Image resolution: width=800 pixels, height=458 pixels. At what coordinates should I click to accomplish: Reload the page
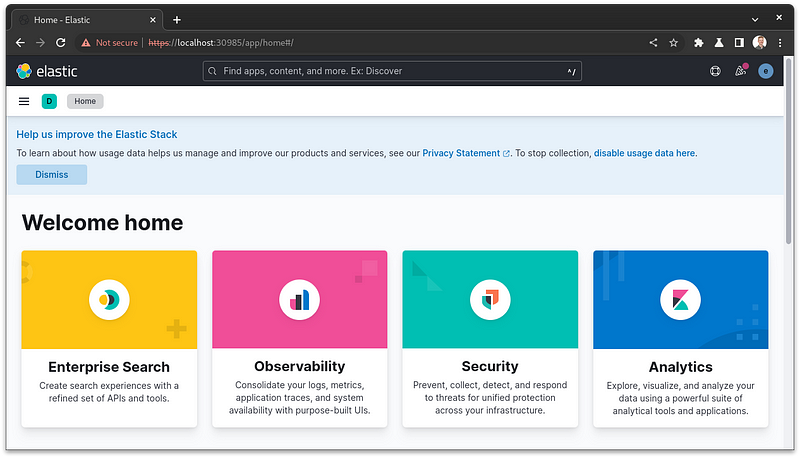(x=61, y=43)
